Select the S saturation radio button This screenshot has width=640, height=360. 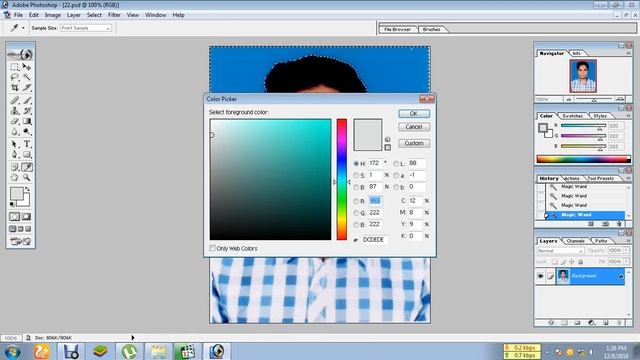pos(356,175)
